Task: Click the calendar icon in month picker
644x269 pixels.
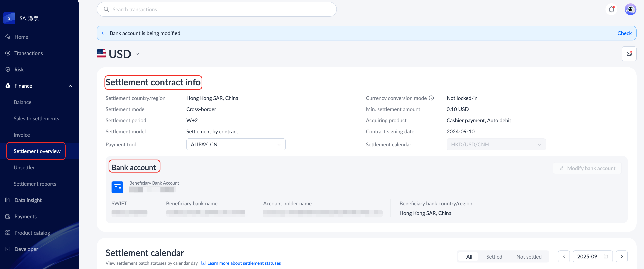Action: pyautogui.click(x=606, y=257)
